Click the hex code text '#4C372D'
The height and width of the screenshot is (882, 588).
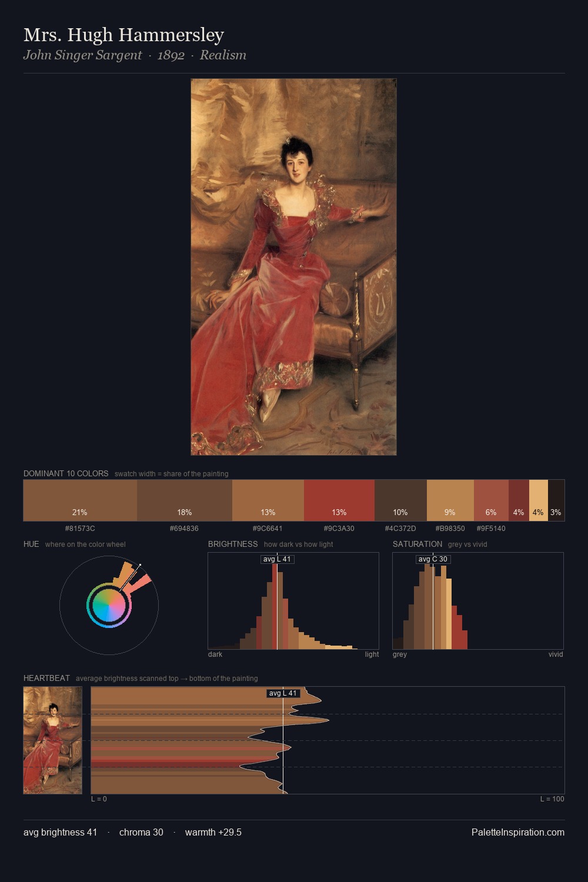[400, 529]
